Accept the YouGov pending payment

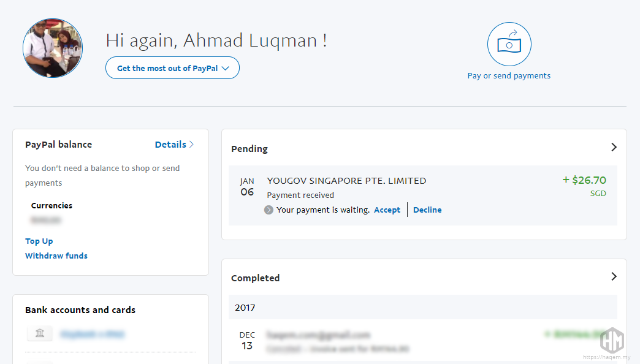click(387, 210)
